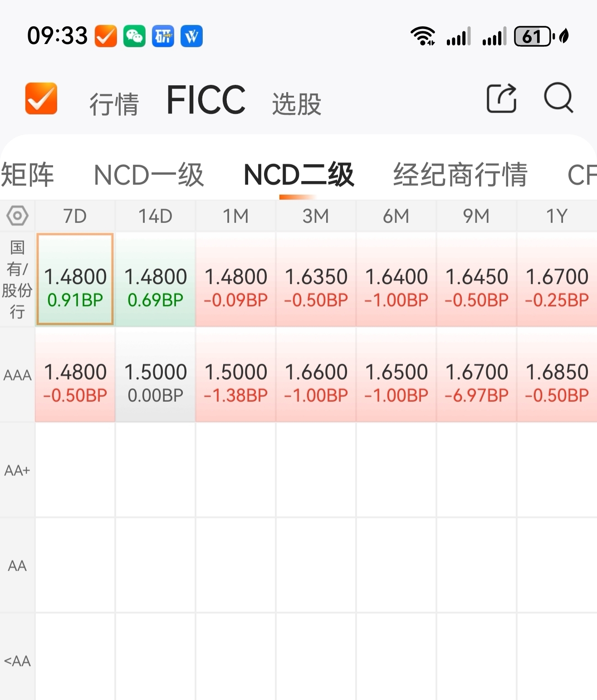Open the share icon in header
597x700 pixels.
(501, 98)
